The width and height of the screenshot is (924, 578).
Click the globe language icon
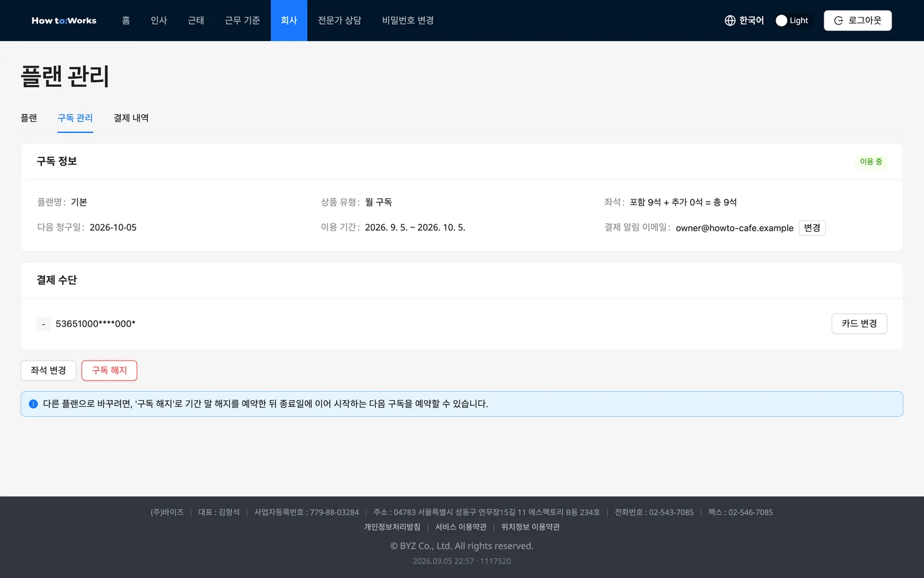click(730, 20)
